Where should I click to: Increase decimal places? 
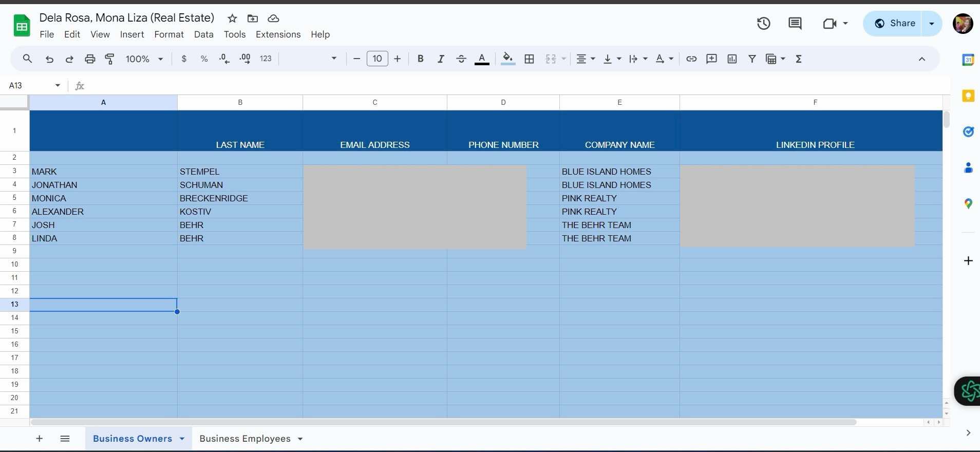click(x=245, y=59)
